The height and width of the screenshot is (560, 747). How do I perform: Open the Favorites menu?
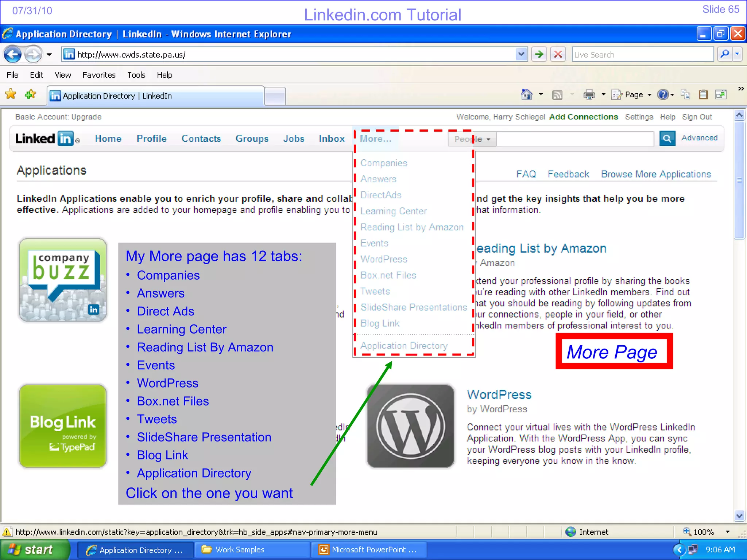[x=99, y=75]
